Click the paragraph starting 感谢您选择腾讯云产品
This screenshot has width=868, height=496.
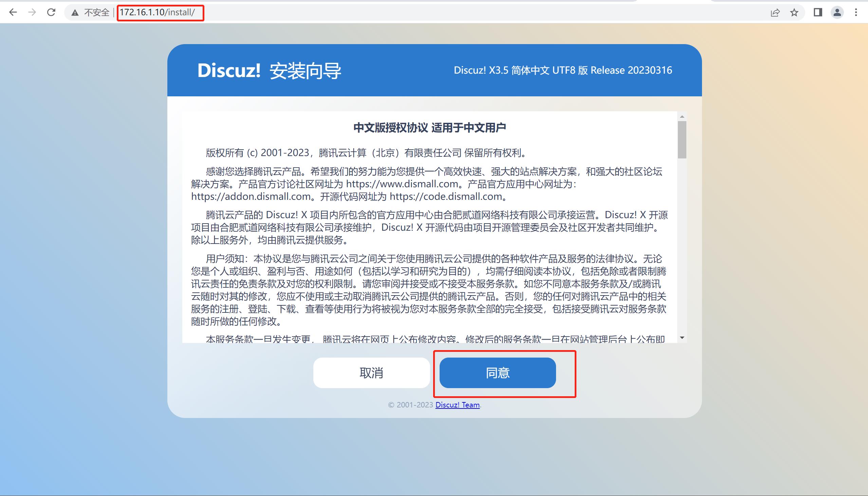(427, 184)
